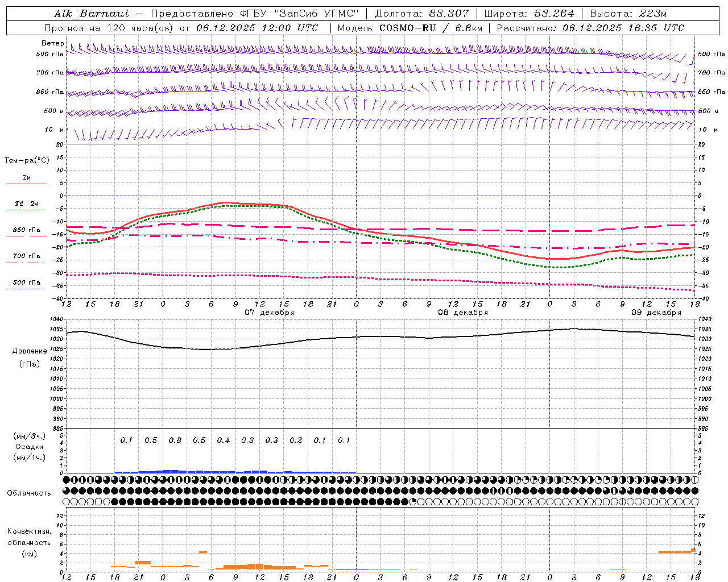Click the Долгота: 83.307 longitude value

pos(422,14)
